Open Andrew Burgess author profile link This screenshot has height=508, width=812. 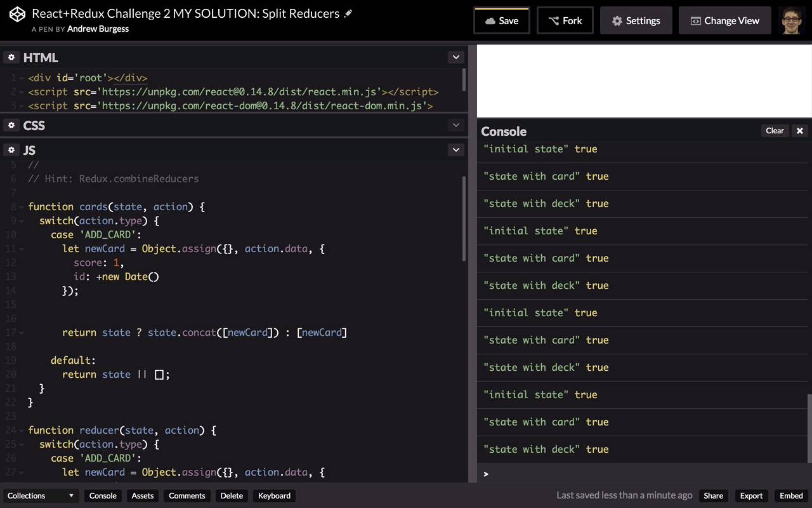98,29
